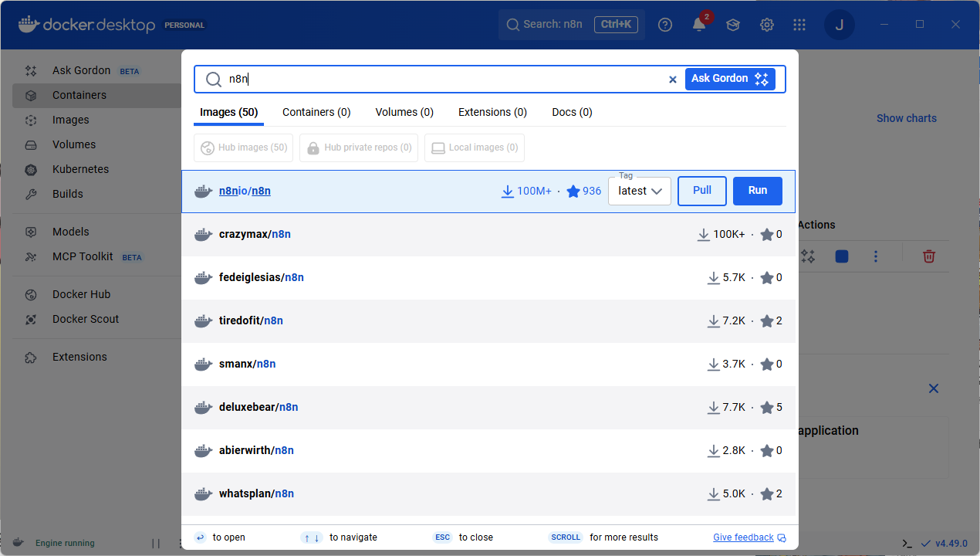This screenshot has width=980, height=556.
Task: Click the 100M+ downloads count
Action: click(526, 191)
